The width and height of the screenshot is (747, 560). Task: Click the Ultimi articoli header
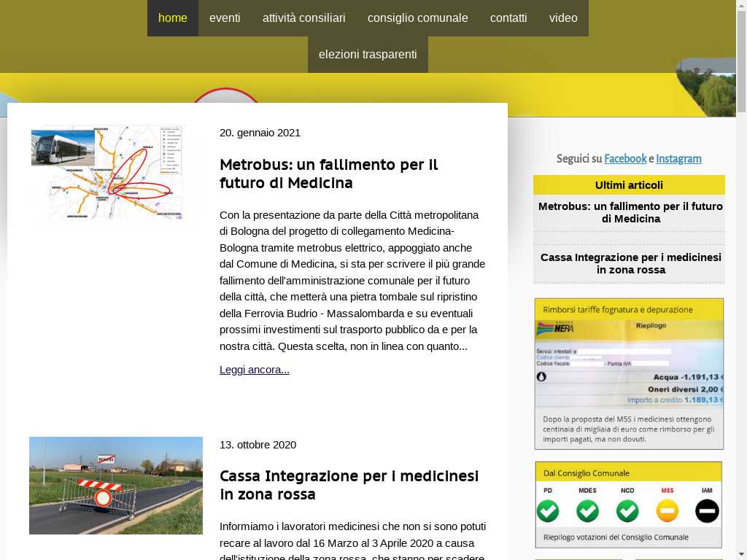pyautogui.click(x=629, y=184)
